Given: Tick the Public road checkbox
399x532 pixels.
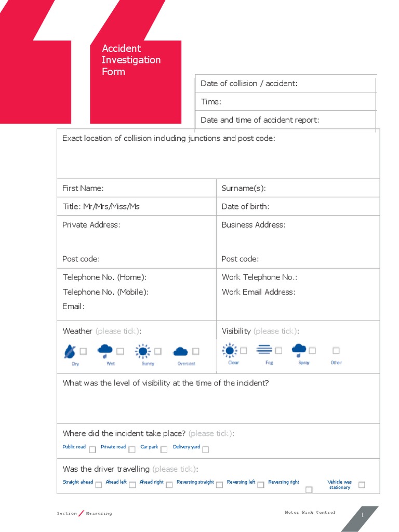Looking at the screenshot, I should [x=92, y=449].
